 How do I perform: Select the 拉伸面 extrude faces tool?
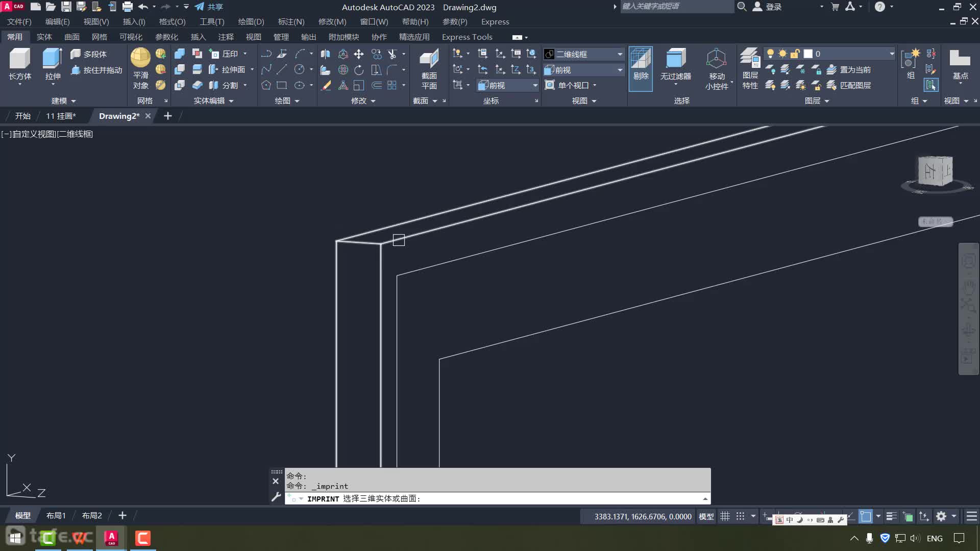[227, 69]
